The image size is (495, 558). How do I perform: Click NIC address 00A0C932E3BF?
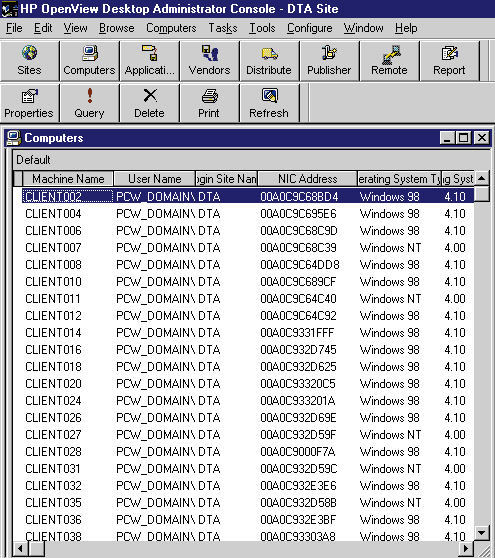[298, 520]
